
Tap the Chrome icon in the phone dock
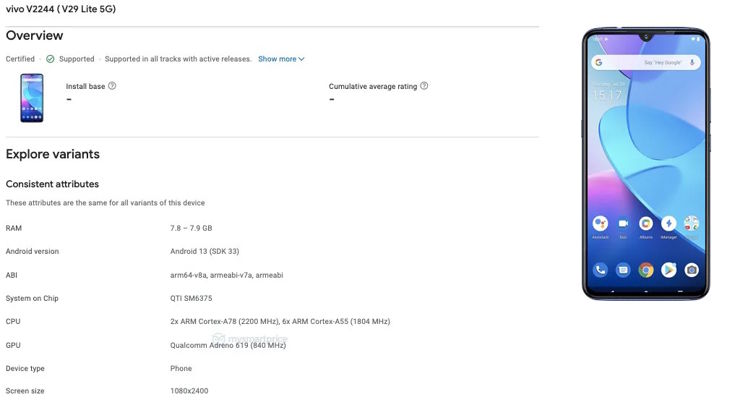(x=646, y=270)
